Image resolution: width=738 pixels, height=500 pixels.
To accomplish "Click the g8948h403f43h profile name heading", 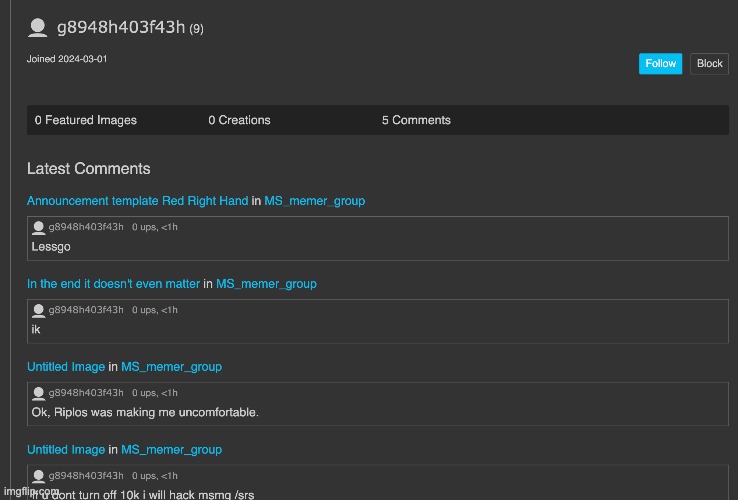I will [121, 27].
